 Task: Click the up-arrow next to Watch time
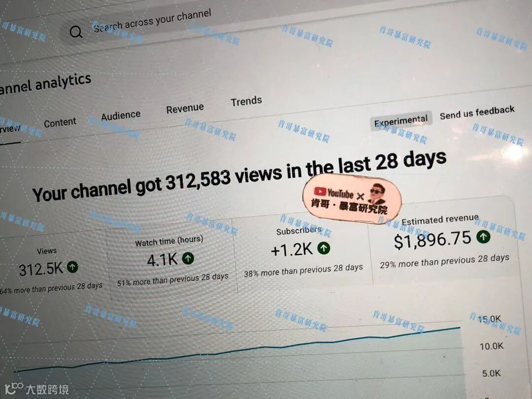tap(188, 258)
